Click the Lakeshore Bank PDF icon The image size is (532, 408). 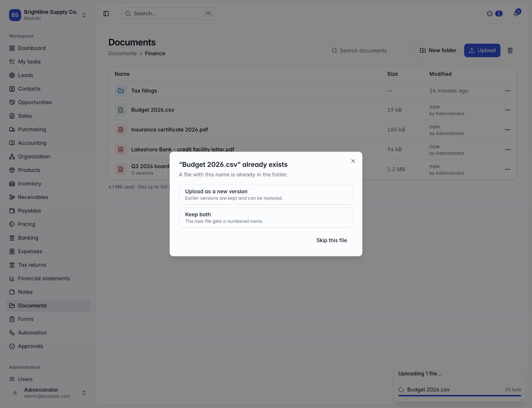click(121, 150)
